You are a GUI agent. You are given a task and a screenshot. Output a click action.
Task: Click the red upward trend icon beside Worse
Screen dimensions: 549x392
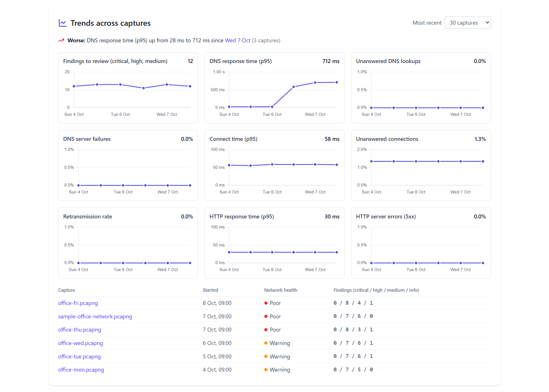pyautogui.click(x=61, y=41)
